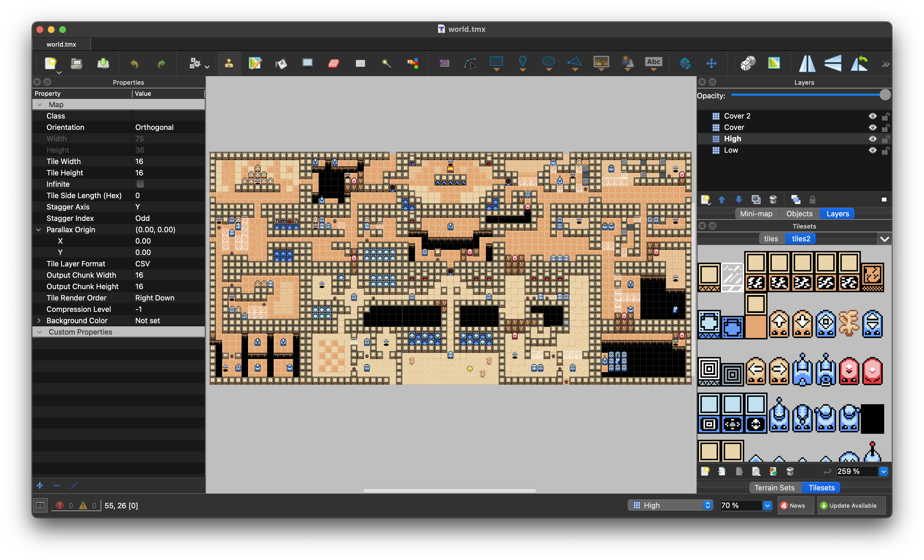Select the Eraser tool
Screen dimensions: 924x560
tap(334, 63)
